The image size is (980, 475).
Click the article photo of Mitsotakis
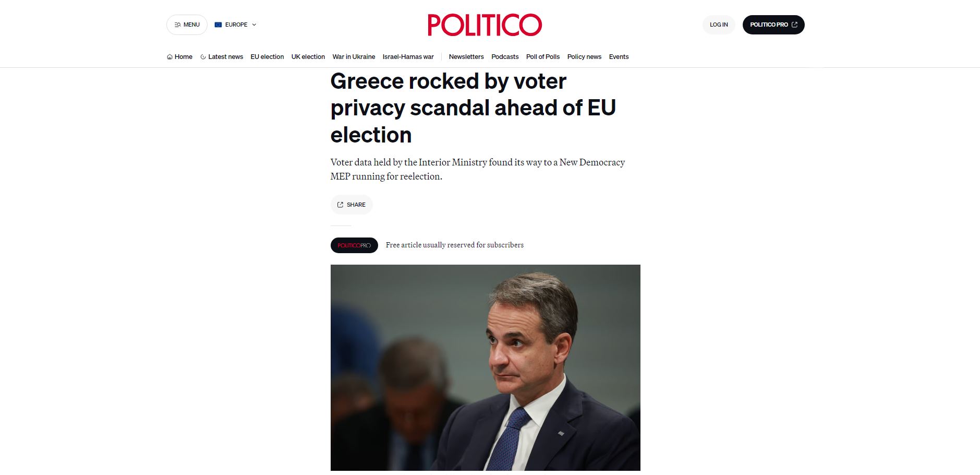pos(485,365)
